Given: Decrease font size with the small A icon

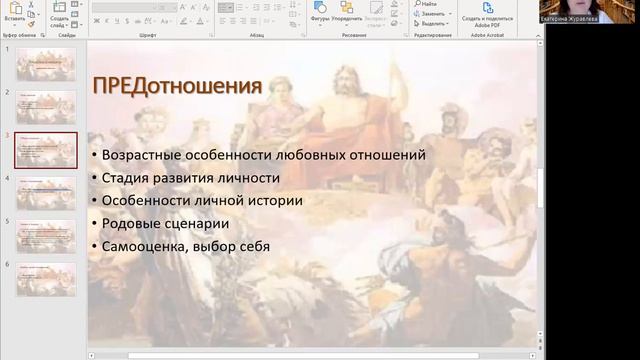Looking at the screenshot, I should [x=194, y=7].
